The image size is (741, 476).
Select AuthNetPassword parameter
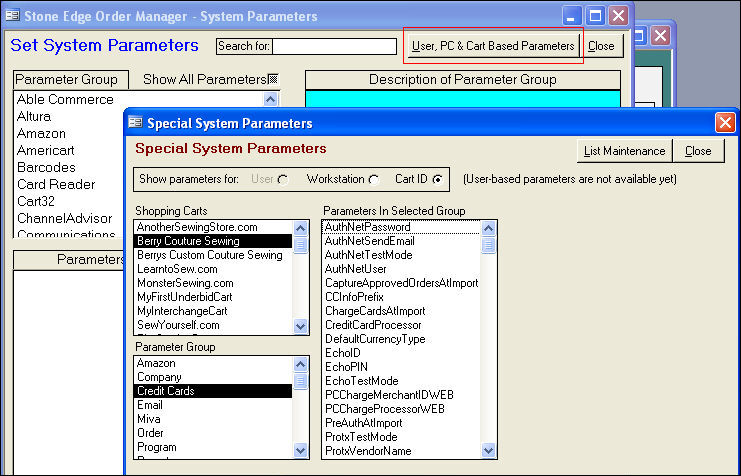click(402, 227)
